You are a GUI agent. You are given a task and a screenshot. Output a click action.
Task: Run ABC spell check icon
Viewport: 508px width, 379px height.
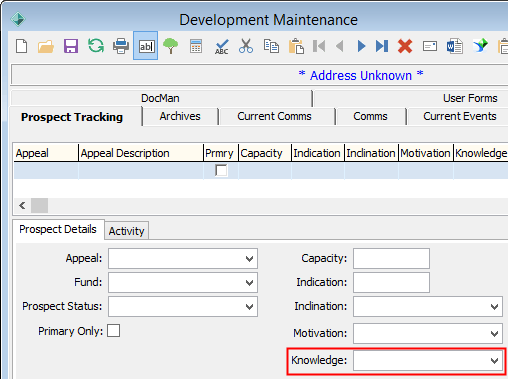[222, 47]
